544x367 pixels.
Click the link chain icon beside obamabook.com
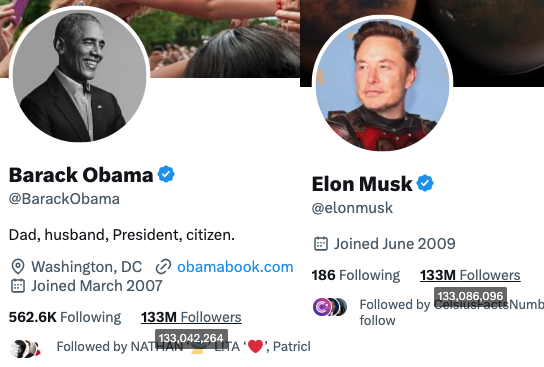pyautogui.click(x=163, y=267)
